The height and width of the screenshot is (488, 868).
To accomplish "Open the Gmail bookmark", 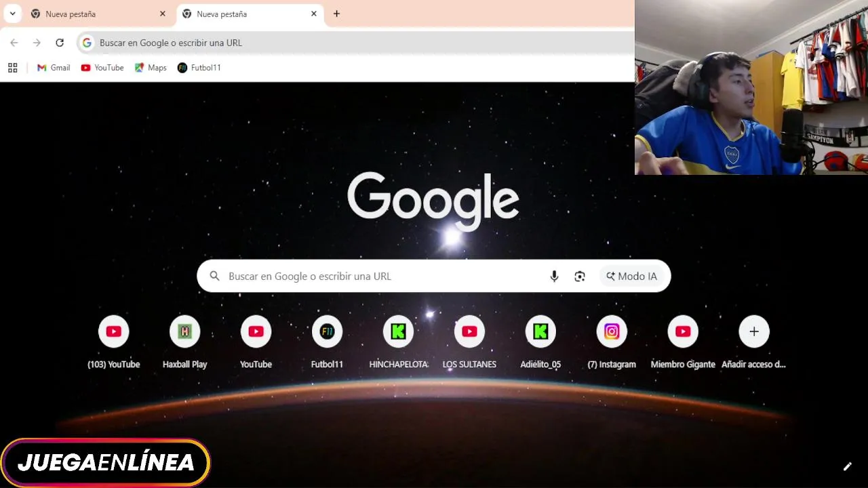I will (x=54, y=68).
